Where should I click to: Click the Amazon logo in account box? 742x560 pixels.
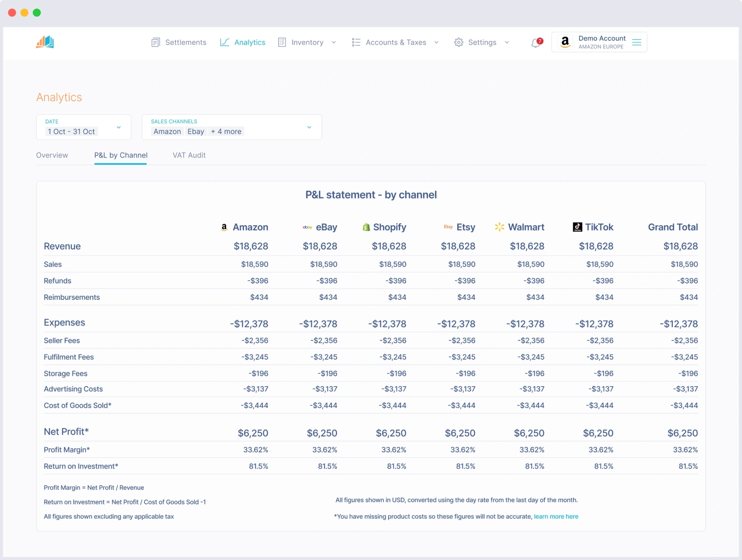pyautogui.click(x=565, y=42)
